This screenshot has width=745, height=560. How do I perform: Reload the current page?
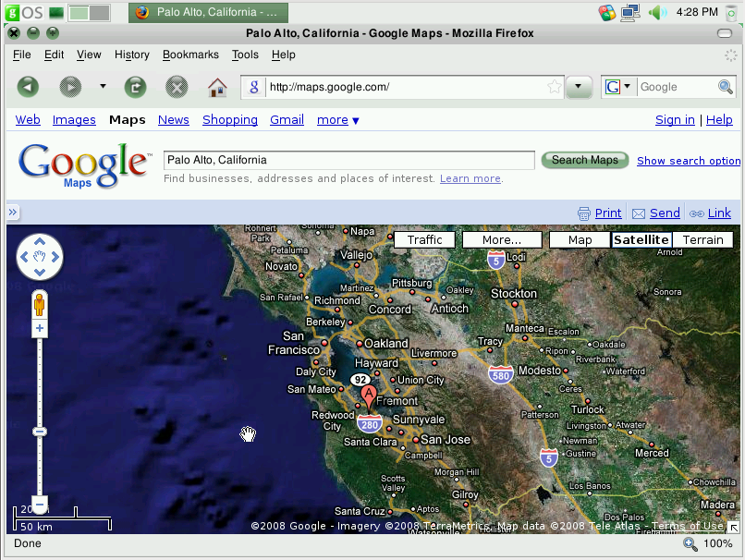pyautogui.click(x=135, y=87)
